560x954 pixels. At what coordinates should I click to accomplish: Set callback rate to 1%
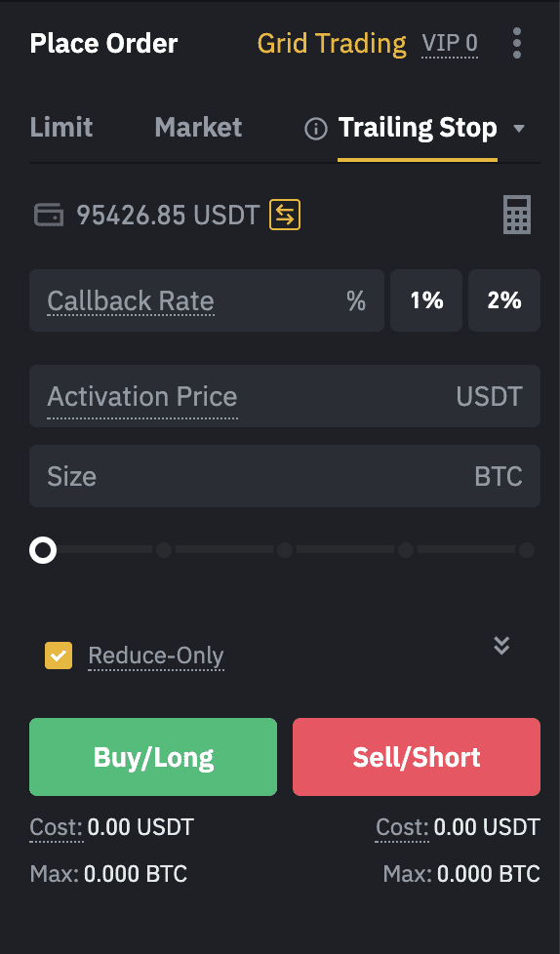(426, 300)
